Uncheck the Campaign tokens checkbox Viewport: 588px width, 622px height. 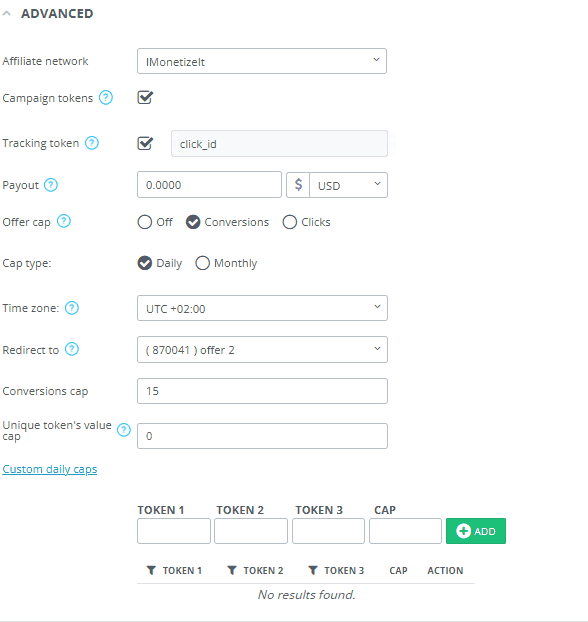pyautogui.click(x=145, y=97)
